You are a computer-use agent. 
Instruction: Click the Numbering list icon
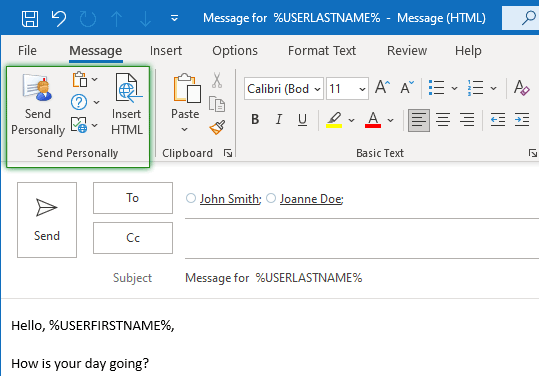476,88
